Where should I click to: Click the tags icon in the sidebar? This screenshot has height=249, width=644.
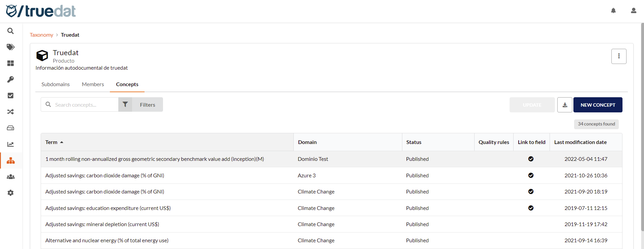[x=10, y=47]
